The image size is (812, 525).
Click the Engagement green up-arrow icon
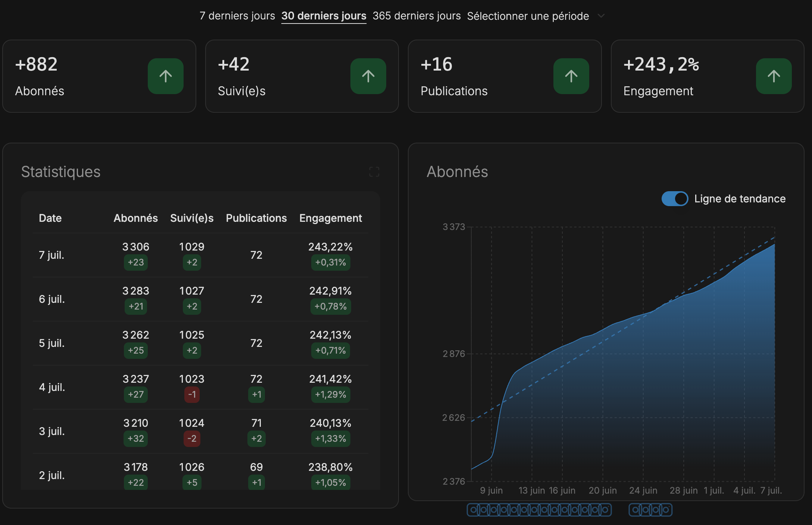(x=774, y=76)
